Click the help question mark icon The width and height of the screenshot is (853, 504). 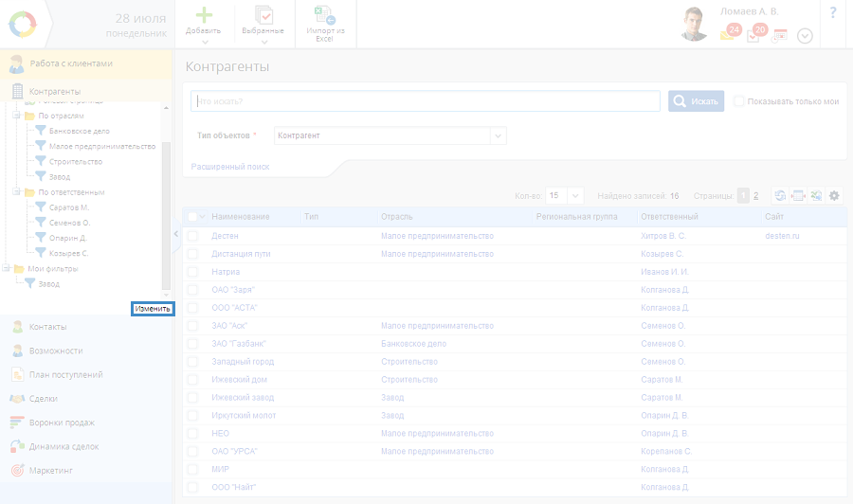833,13
